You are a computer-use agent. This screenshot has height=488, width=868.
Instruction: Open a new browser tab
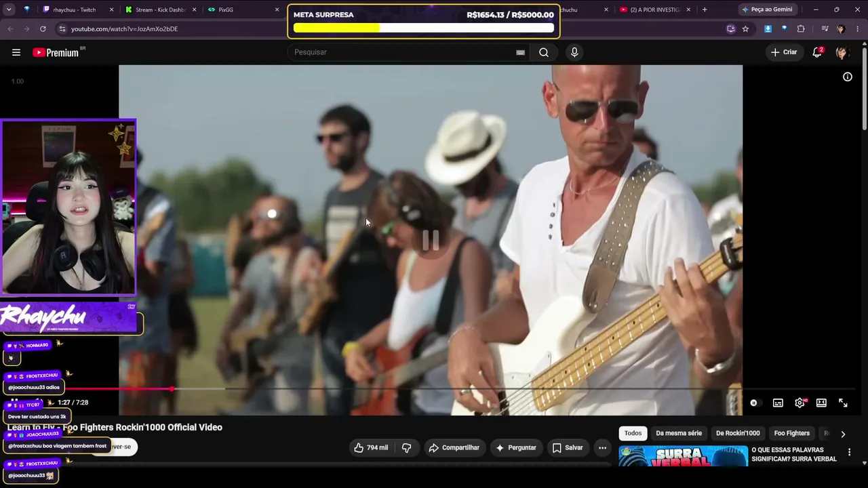705,9
